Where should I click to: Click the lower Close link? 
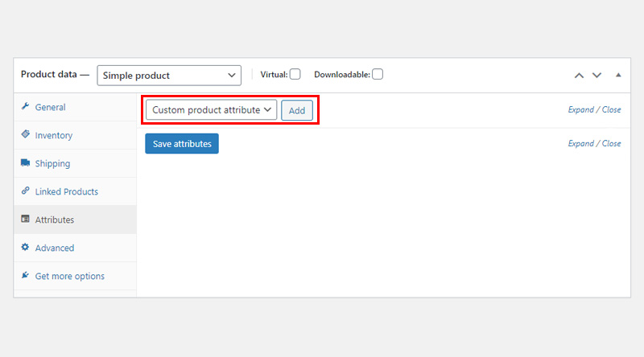(x=611, y=144)
